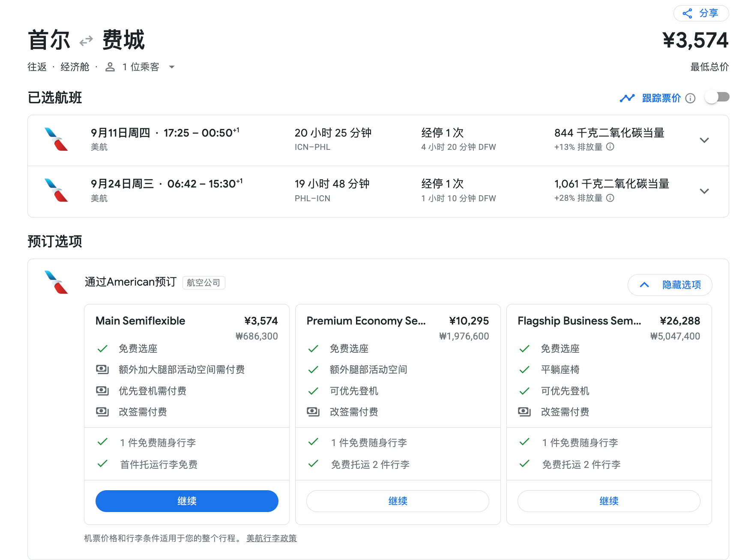Continue with the Main Semiflexible fare
748x560 pixels.
pos(187,501)
